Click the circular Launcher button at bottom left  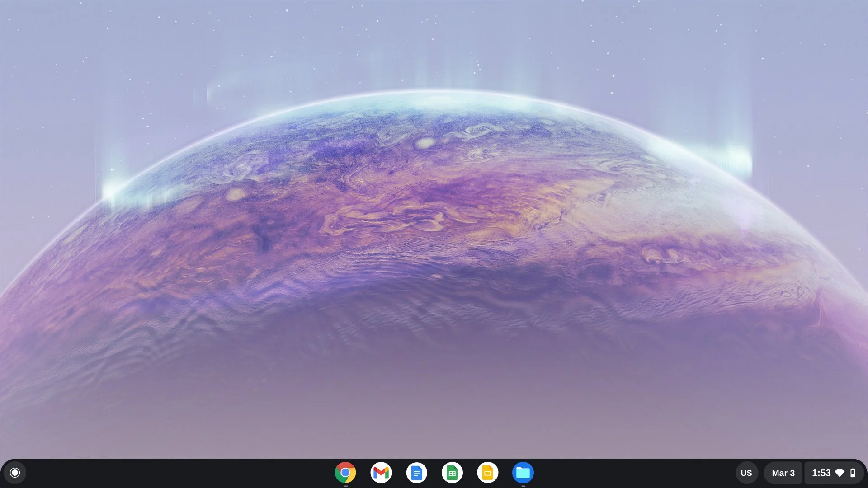pos(15,473)
